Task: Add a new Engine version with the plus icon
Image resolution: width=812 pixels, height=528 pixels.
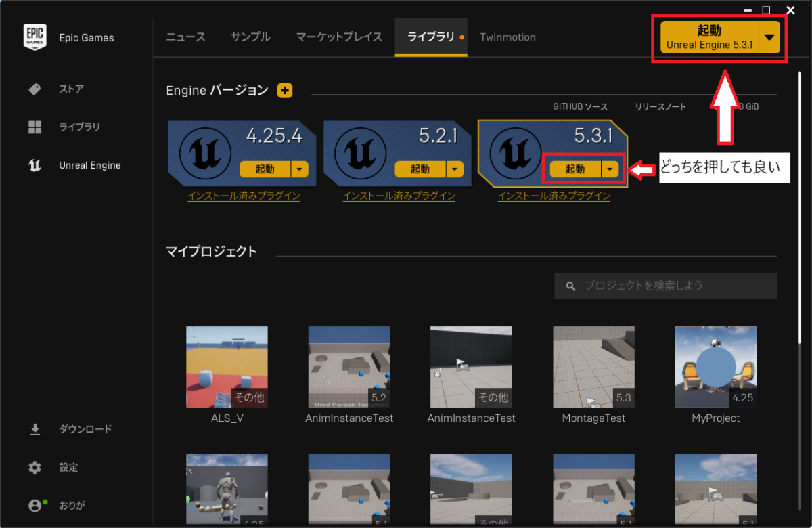Action: [284, 90]
